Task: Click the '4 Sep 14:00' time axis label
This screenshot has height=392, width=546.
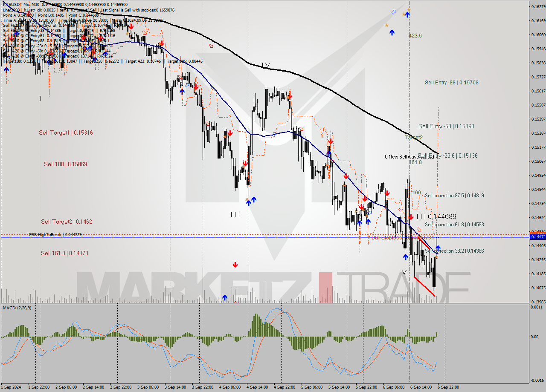Action: point(257,387)
